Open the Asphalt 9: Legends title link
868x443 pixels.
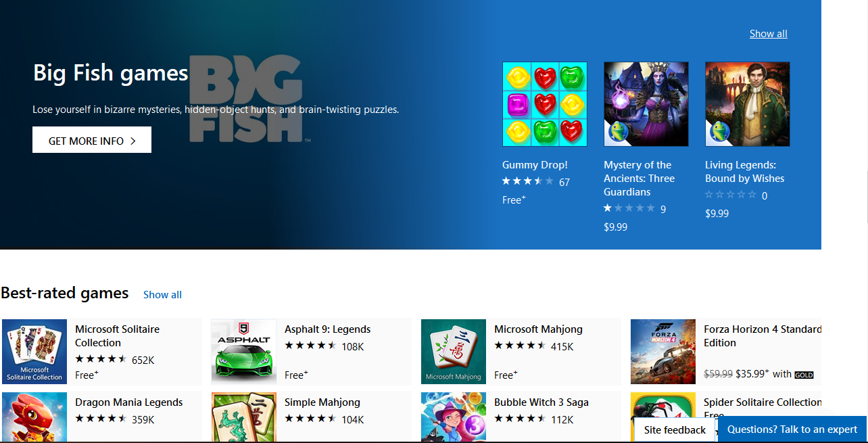328,329
